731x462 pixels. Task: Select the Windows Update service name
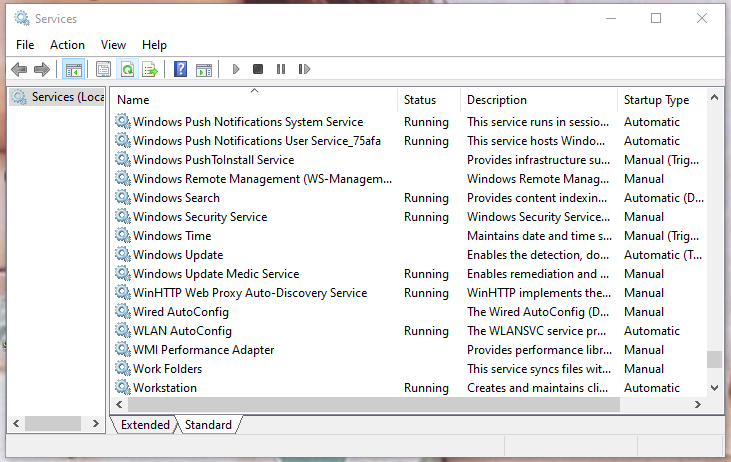click(x=178, y=255)
